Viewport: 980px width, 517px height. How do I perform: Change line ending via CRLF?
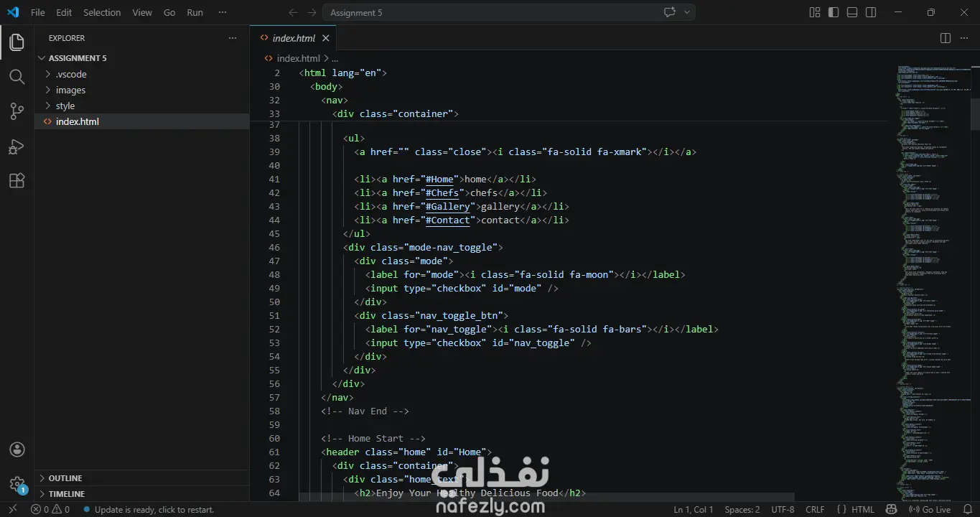point(816,509)
